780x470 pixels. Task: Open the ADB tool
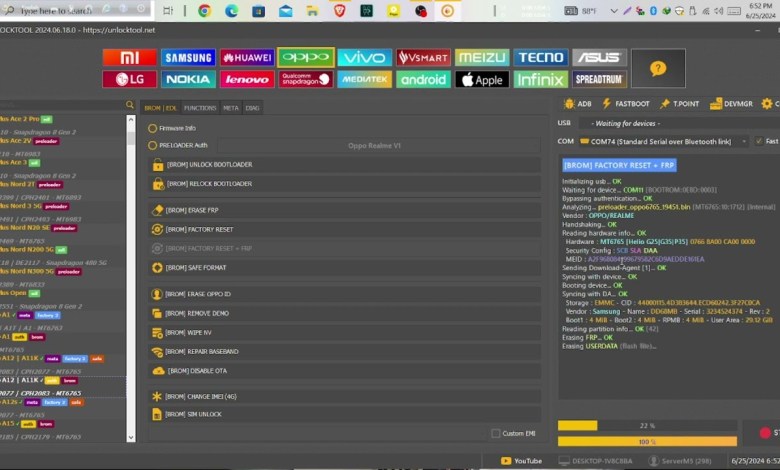point(578,103)
